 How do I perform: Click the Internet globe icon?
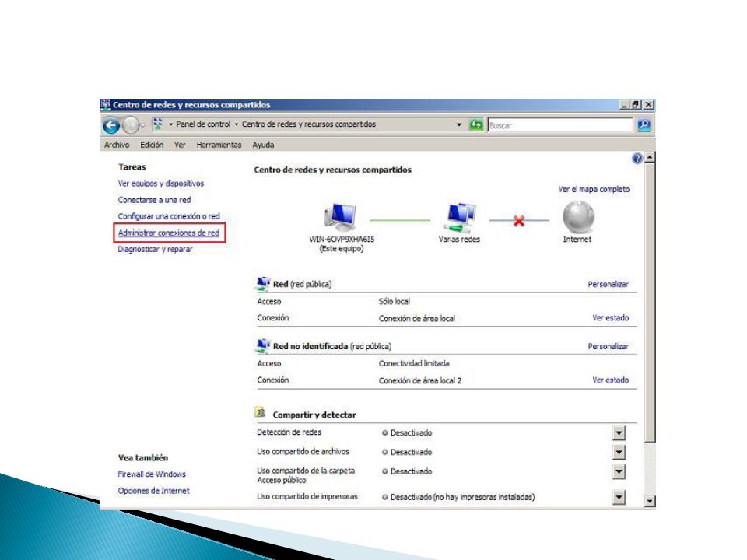[x=578, y=217]
